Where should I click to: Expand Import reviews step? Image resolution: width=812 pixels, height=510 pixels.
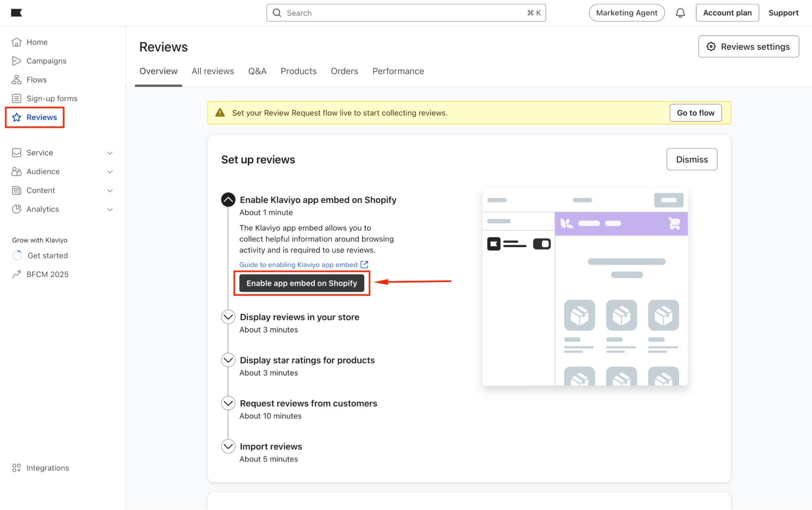228,446
